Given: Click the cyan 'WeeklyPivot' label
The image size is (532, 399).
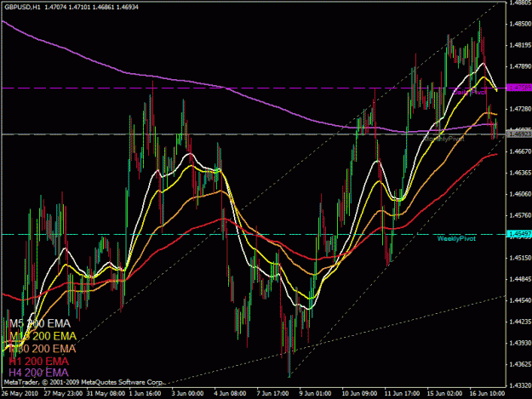Looking at the screenshot, I should pos(456,239).
